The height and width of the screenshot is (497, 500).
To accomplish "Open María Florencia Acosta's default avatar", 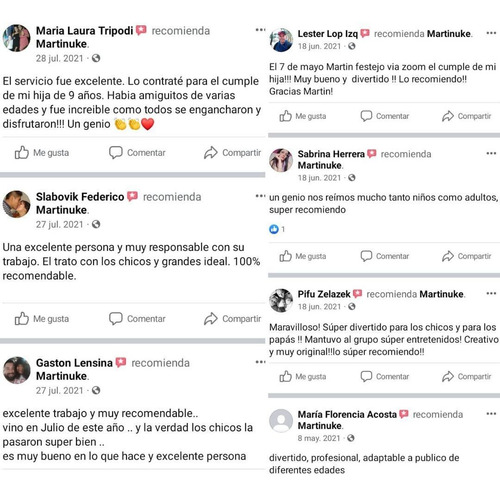I will pyautogui.click(x=281, y=421).
